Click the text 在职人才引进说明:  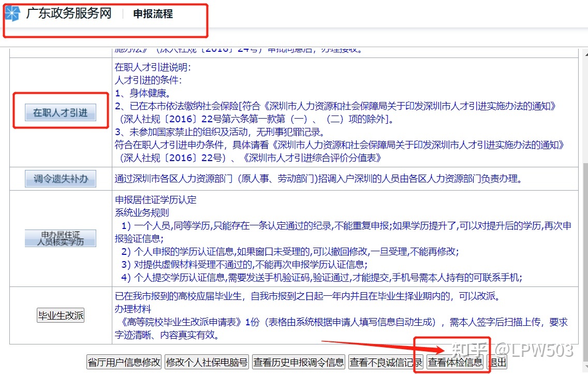click(153, 67)
